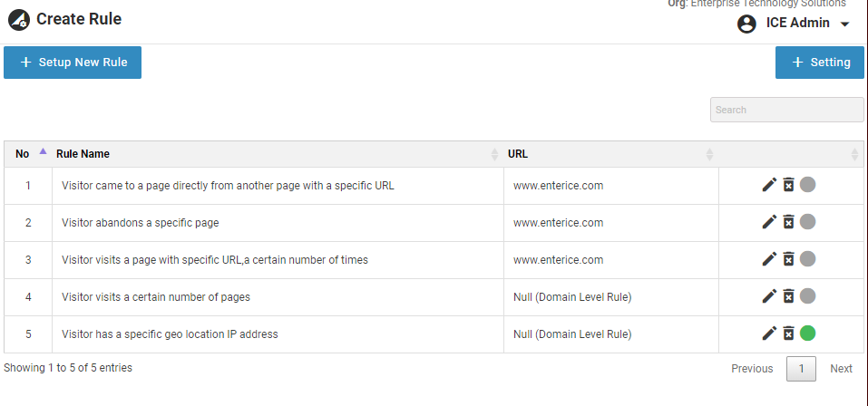Open the Setting button
Viewport: 868px width, 406px height.
tap(820, 63)
